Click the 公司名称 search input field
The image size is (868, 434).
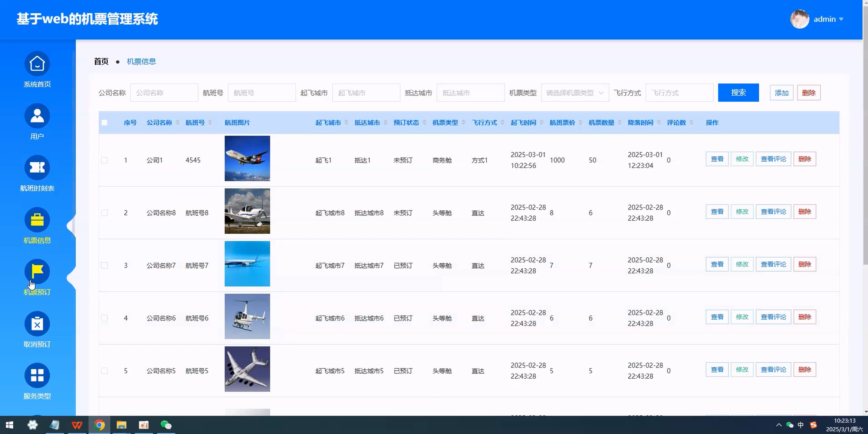[x=164, y=93]
